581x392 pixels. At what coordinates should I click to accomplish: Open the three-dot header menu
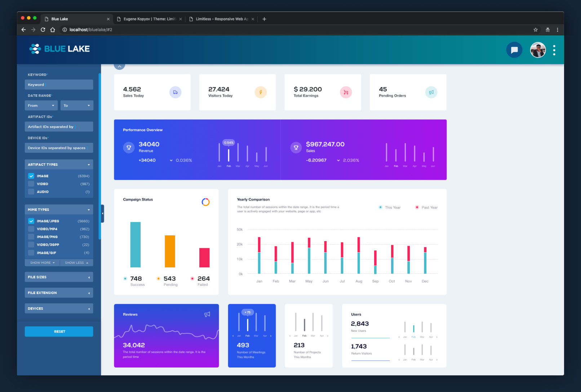point(554,50)
